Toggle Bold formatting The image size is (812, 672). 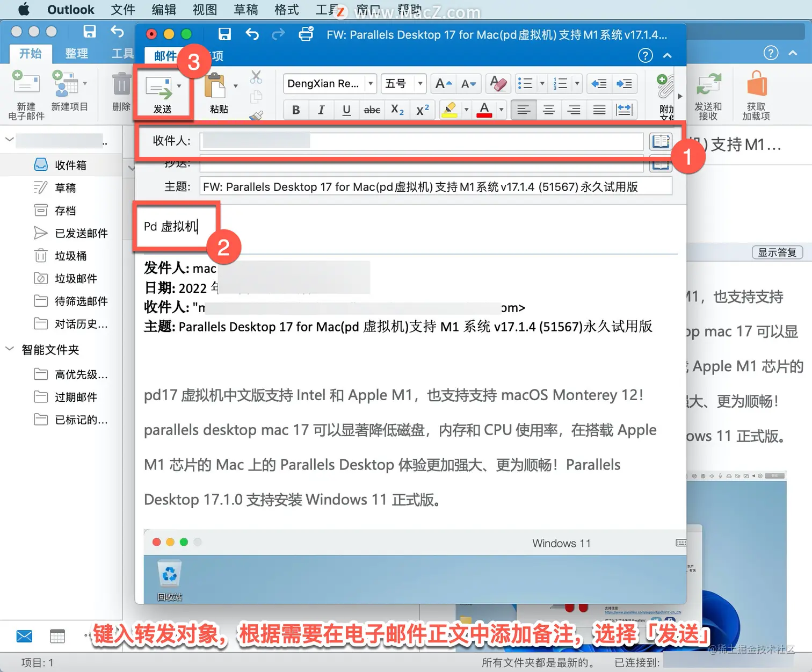click(296, 110)
